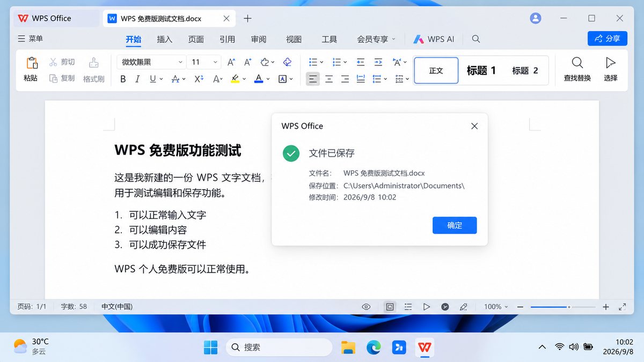The width and height of the screenshot is (644, 362).
Task: Click 确定 in the saved dialog
Action: tap(455, 225)
